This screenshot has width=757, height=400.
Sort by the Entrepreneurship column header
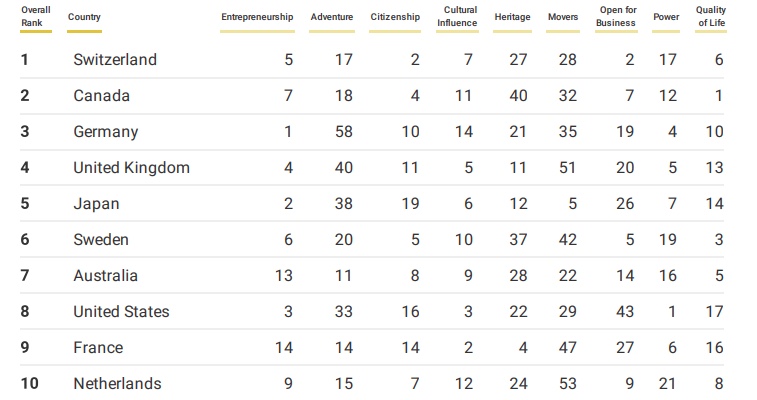pyautogui.click(x=257, y=17)
